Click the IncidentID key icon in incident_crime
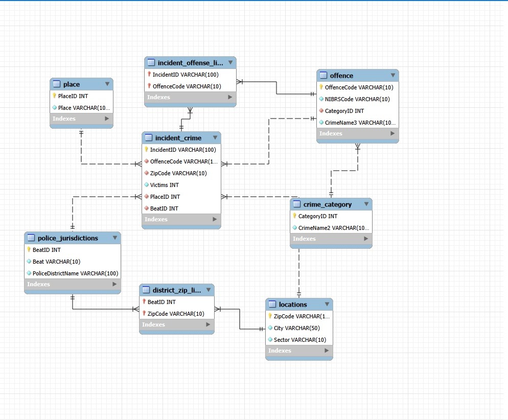Viewport: 508px width, 420px height. [147, 149]
